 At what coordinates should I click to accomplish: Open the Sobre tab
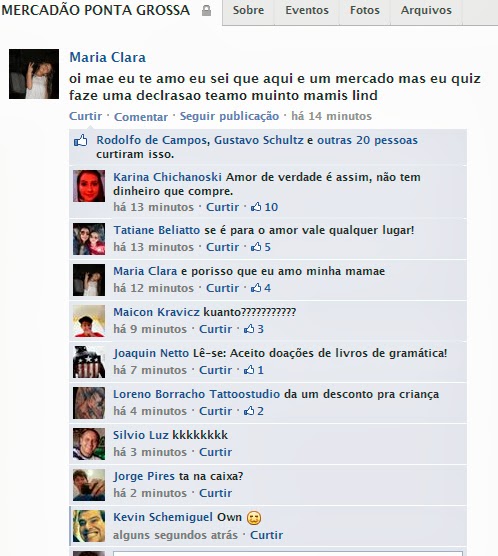[x=248, y=11]
